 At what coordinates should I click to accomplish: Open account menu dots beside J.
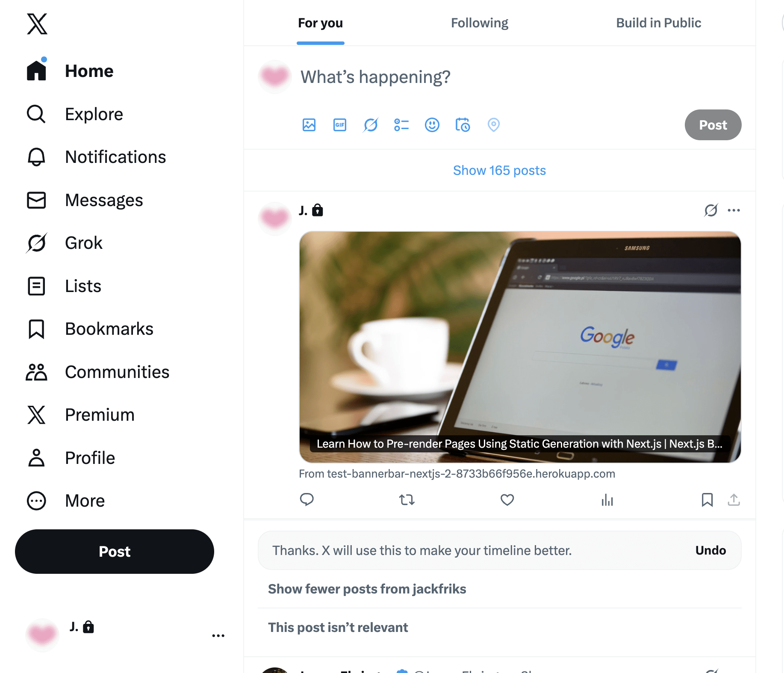click(218, 636)
